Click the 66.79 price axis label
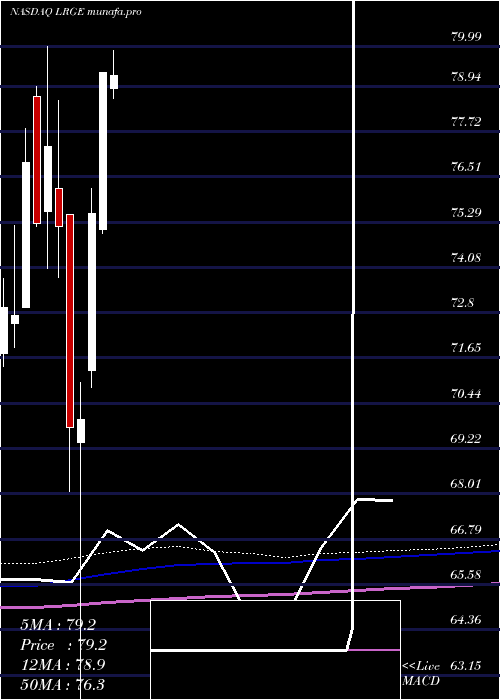The image size is (500, 700). 466,530
